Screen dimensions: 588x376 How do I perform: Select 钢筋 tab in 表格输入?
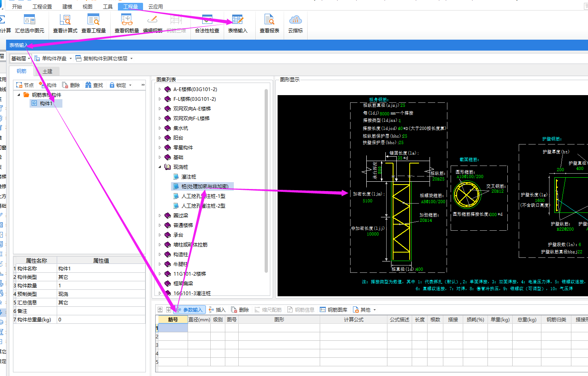21,71
